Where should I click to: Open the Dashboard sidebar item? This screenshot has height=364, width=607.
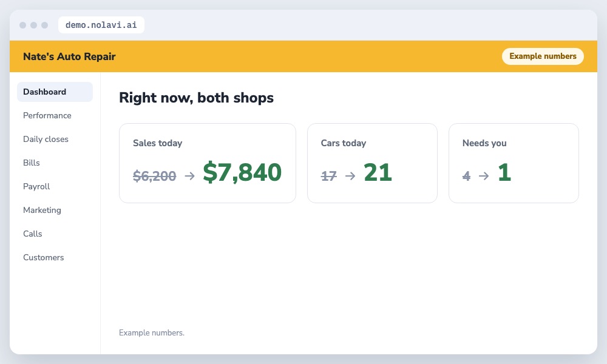pyautogui.click(x=55, y=92)
